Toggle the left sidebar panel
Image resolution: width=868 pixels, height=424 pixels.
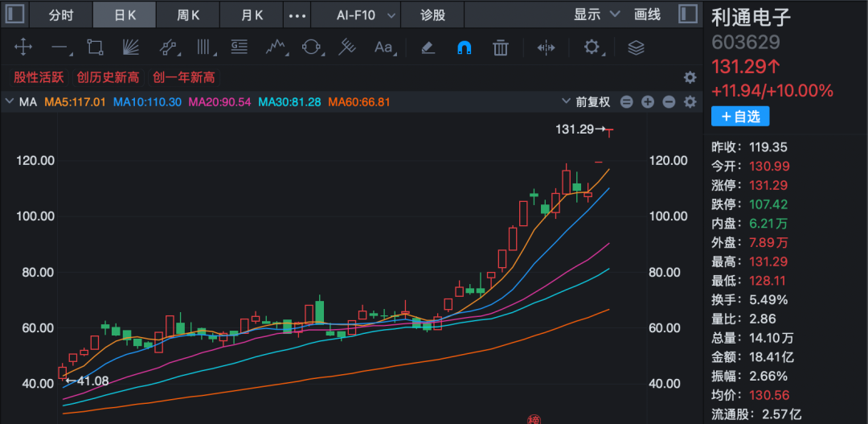point(15,14)
